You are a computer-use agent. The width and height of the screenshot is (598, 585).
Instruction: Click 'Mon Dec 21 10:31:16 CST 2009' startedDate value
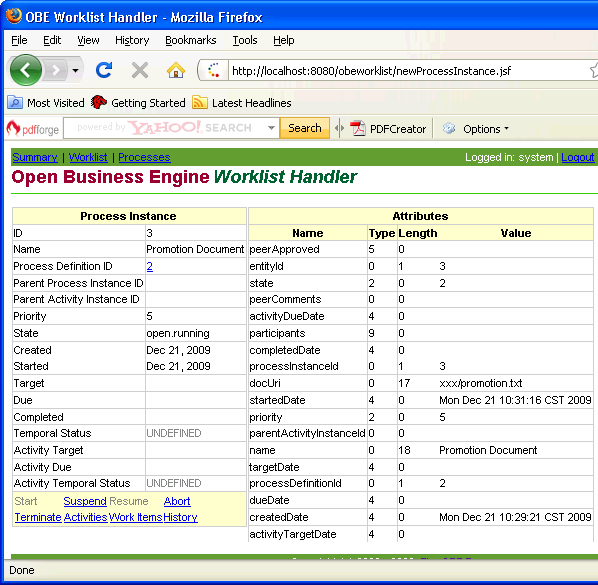(x=515, y=400)
